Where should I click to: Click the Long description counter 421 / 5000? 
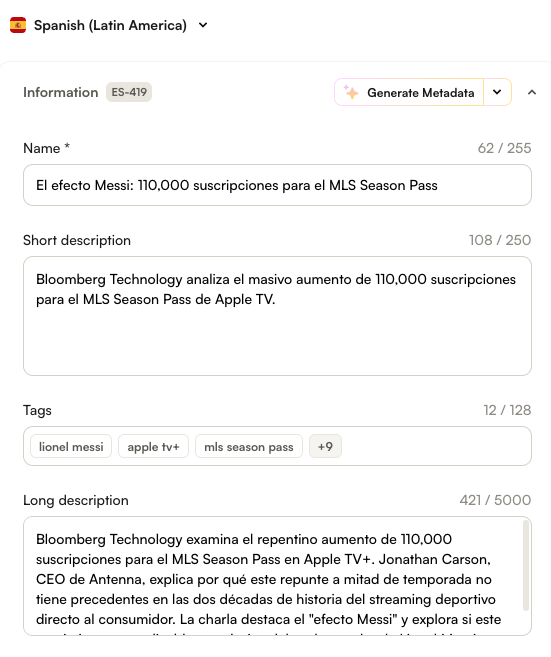click(x=495, y=500)
